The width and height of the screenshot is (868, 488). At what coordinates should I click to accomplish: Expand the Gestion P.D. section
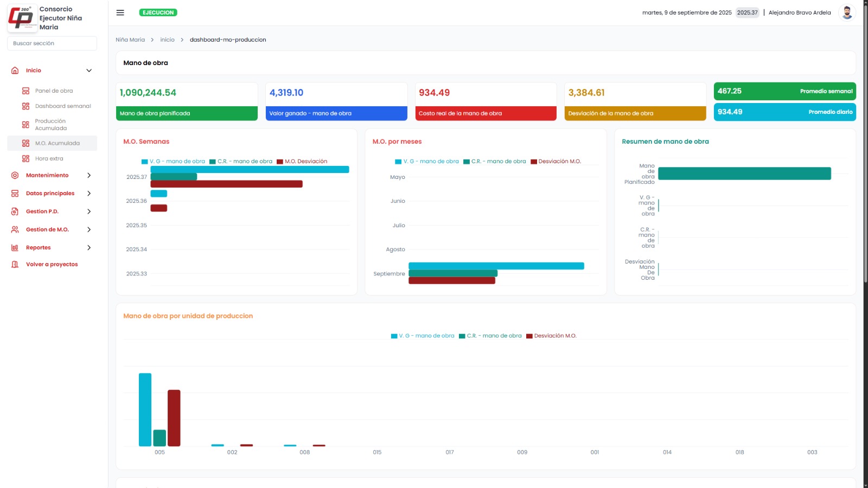pyautogui.click(x=89, y=211)
